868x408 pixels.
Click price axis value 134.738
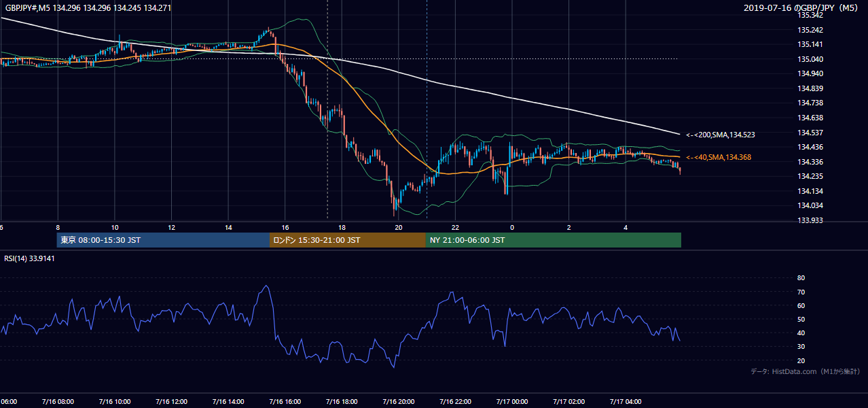810,103
